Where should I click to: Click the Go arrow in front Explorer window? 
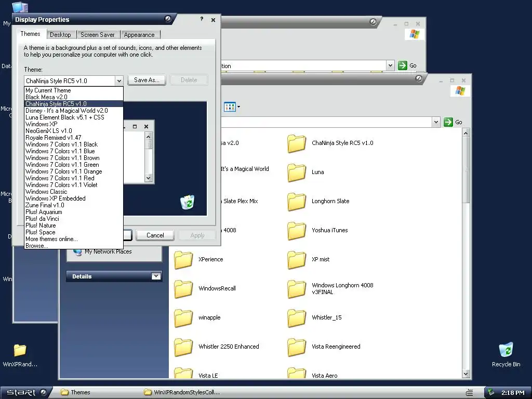tap(448, 122)
